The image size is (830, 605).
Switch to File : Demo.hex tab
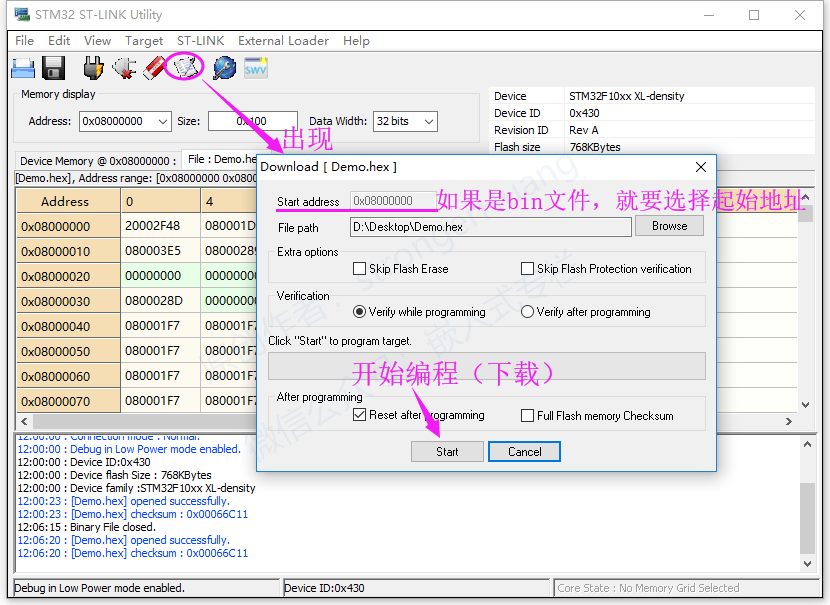(x=221, y=159)
